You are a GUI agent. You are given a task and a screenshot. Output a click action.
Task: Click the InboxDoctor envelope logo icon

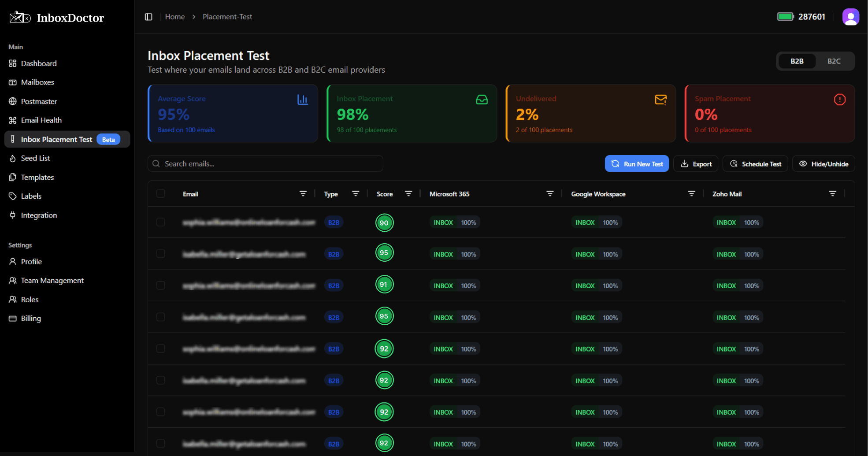click(20, 17)
